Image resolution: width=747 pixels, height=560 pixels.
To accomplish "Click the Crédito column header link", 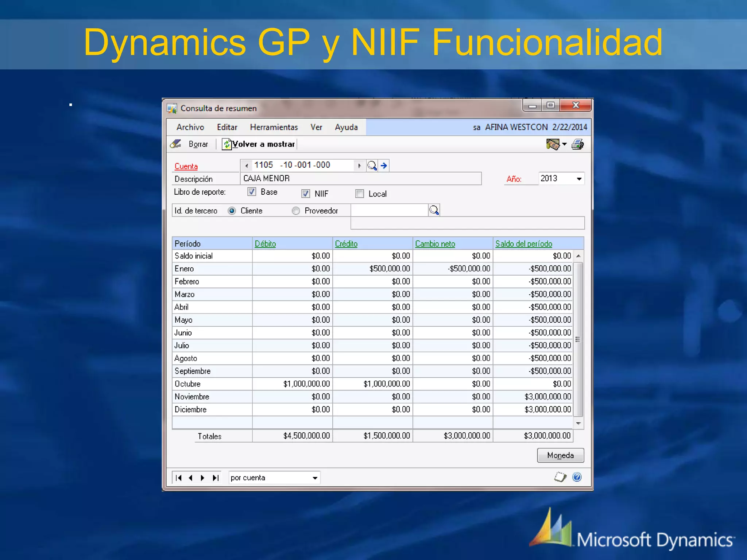I will 346,244.
